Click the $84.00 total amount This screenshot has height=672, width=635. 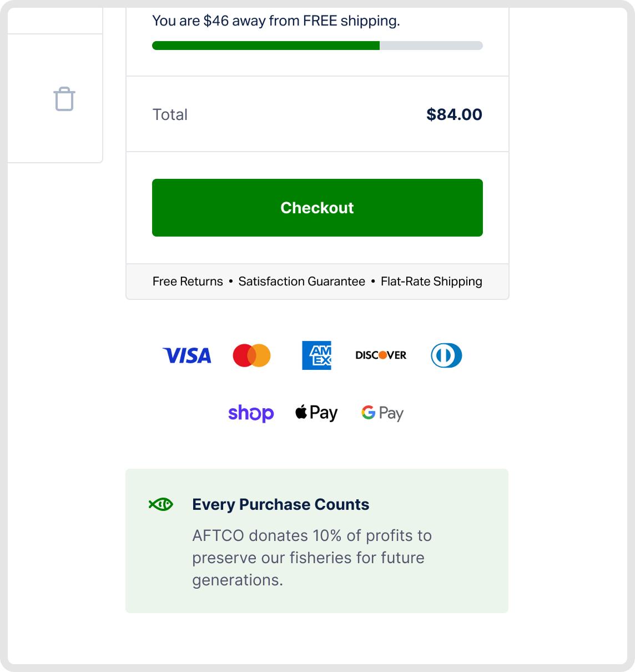point(454,114)
